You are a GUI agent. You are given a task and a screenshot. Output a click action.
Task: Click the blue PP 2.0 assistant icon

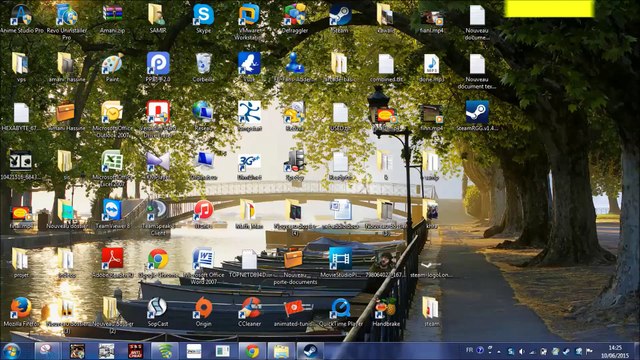coord(158,67)
